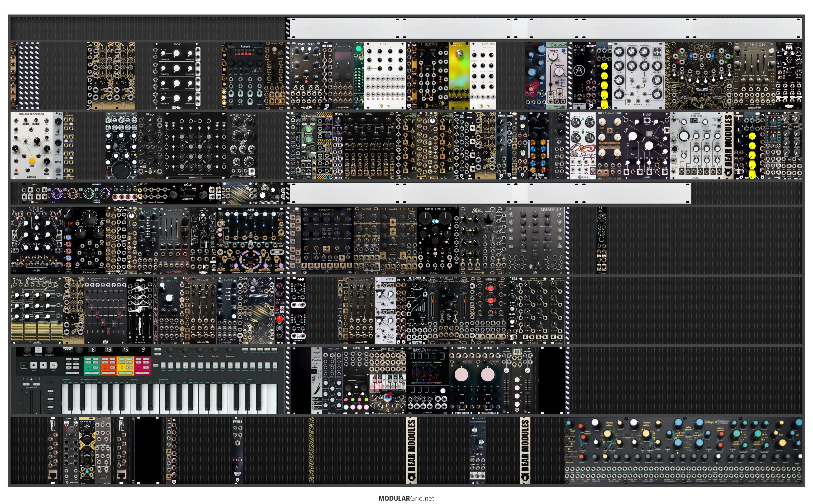The width and height of the screenshot is (813, 504).
Task: Click the BIG BUFF module
Action: [327, 76]
